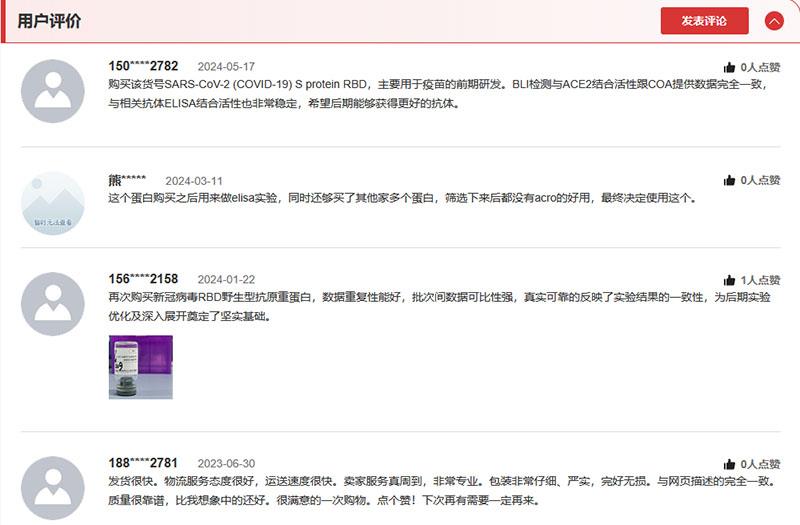Select username 150****2782
Viewport: 800px width, 525px height.
click(143, 66)
